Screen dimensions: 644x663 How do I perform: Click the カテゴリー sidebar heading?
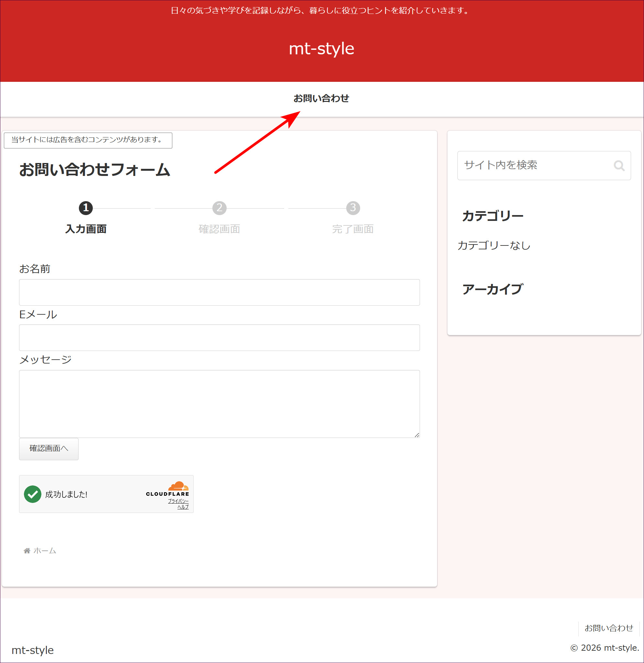point(493,216)
